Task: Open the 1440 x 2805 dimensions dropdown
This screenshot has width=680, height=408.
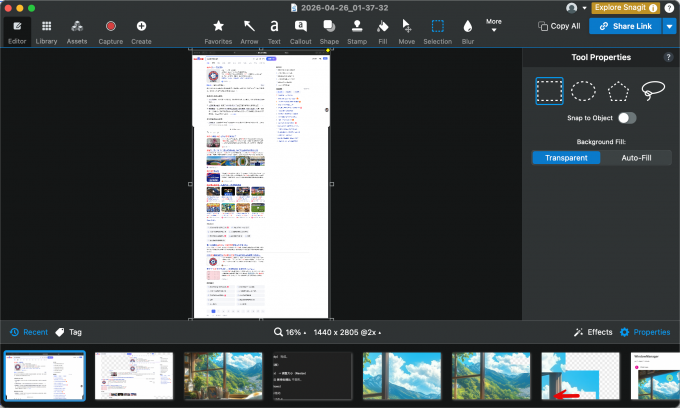Action: [x=347, y=332]
